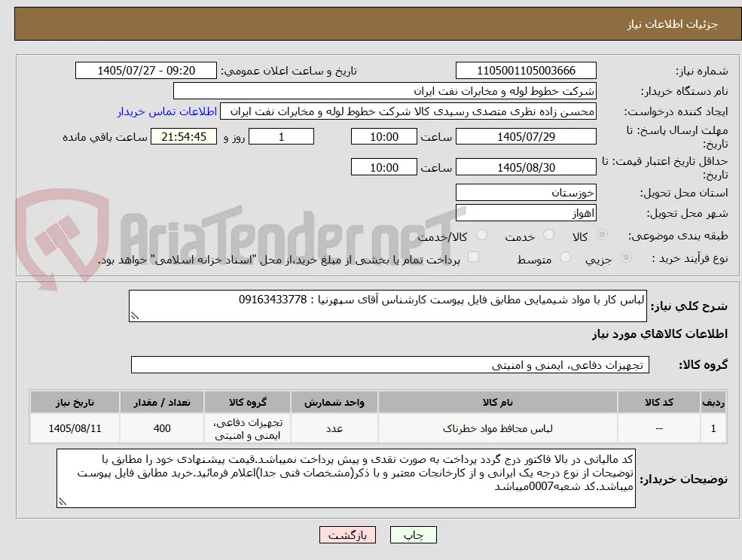This screenshot has width=742, height=560.
Task: Click delivery province field خوزستان
Action: click(526, 193)
